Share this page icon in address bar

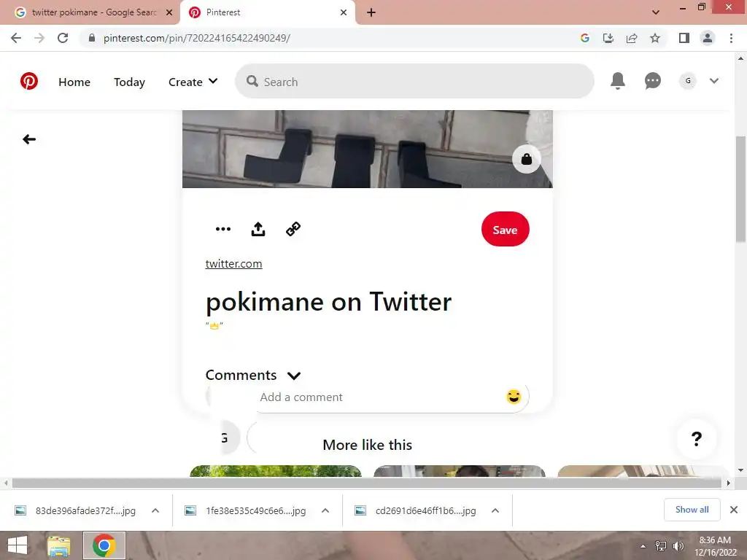click(x=632, y=38)
